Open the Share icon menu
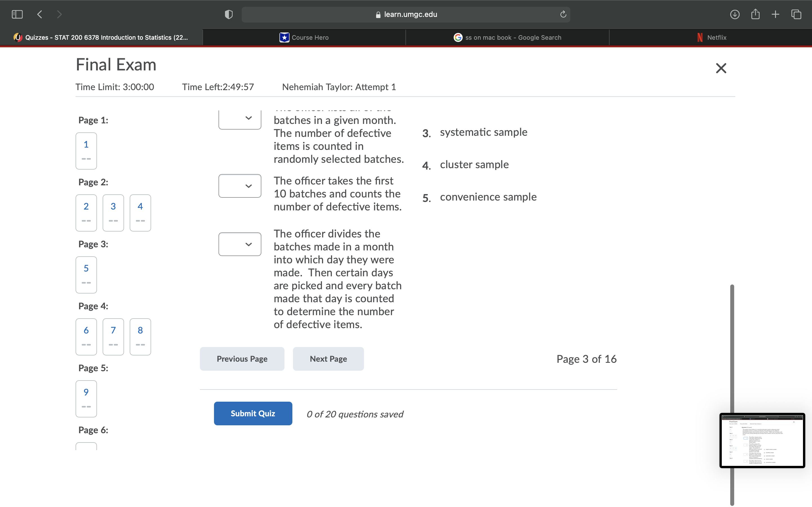The width and height of the screenshot is (812, 507). click(755, 14)
